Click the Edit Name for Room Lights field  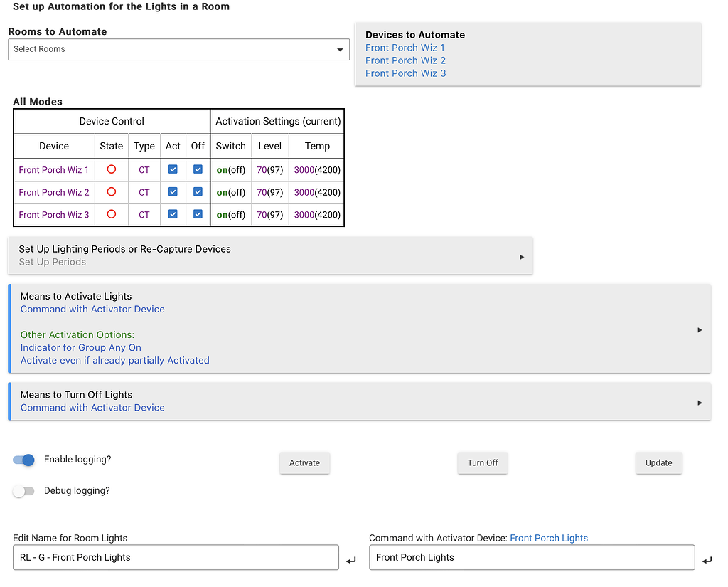click(x=176, y=557)
